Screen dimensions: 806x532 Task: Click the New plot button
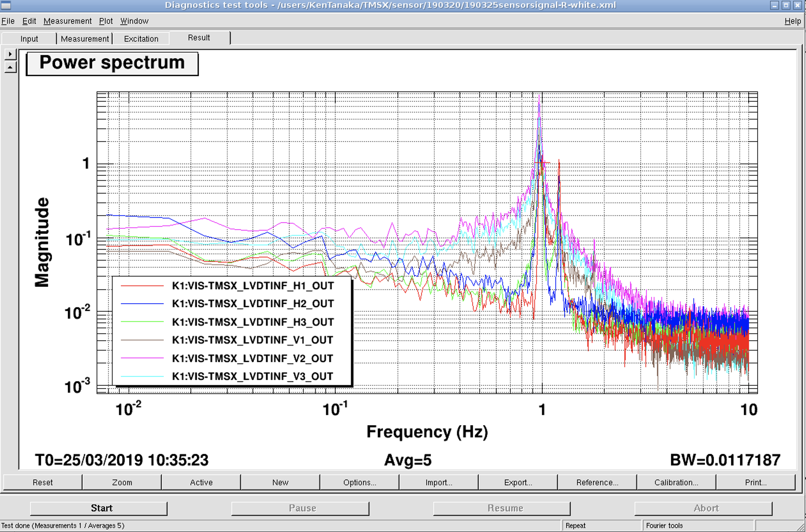280,482
